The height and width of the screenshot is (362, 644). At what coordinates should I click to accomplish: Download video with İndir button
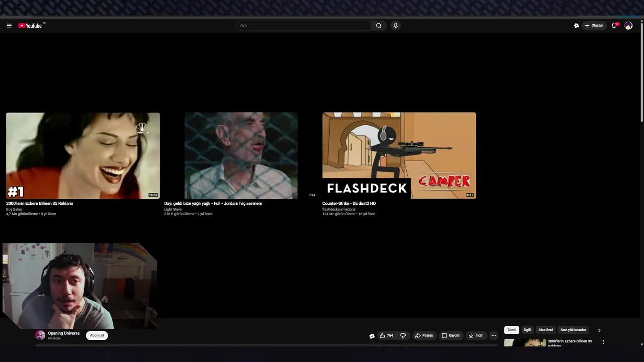tap(476, 335)
